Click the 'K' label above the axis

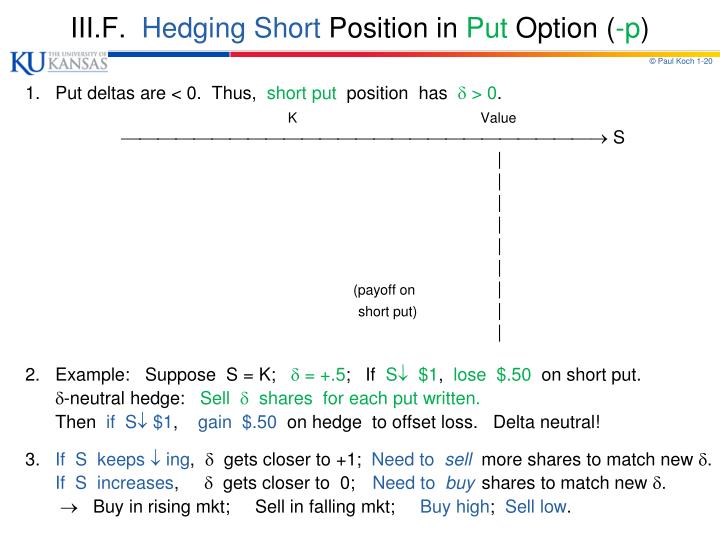pos(292,118)
